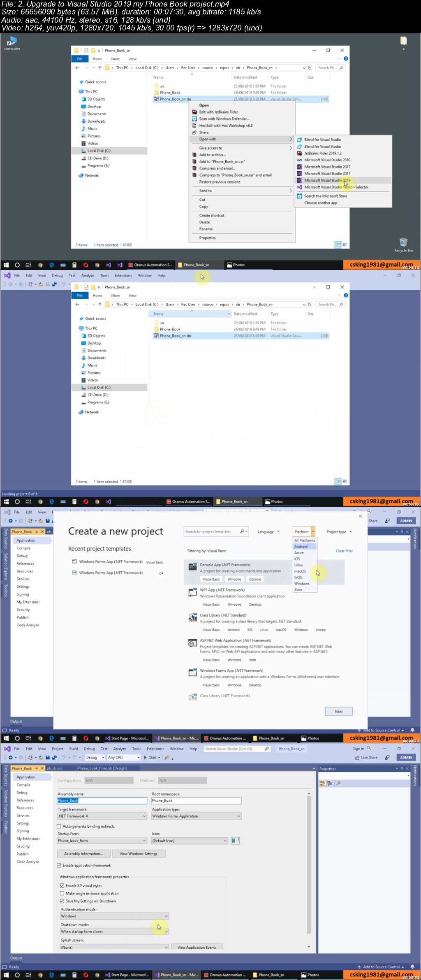The image size is (421, 980).
Task: Click the Alphabetical sort icon in the Properties panel
Action: coord(330,783)
